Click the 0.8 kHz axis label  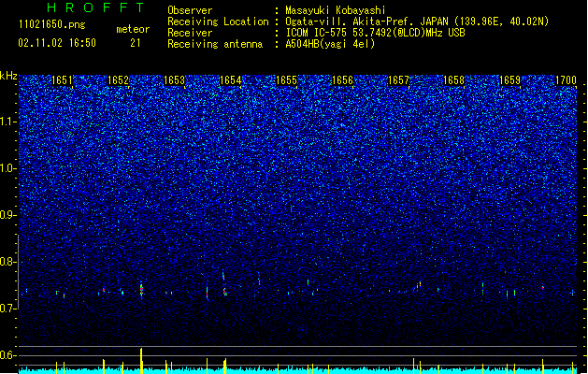click(x=8, y=262)
